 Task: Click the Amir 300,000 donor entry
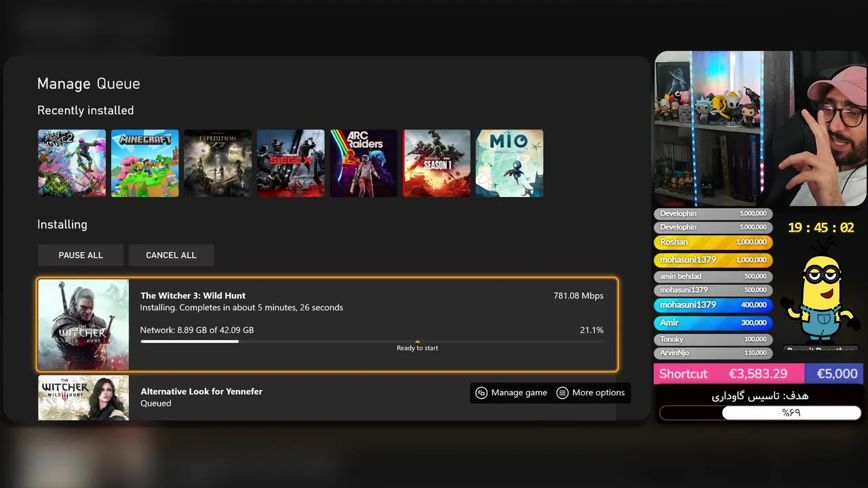(x=713, y=323)
